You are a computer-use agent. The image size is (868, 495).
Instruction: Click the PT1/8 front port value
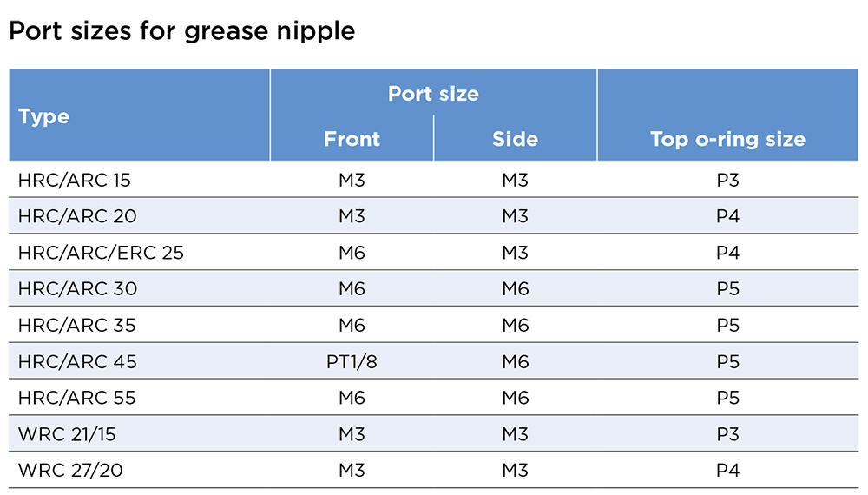pyautogui.click(x=352, y=361)
